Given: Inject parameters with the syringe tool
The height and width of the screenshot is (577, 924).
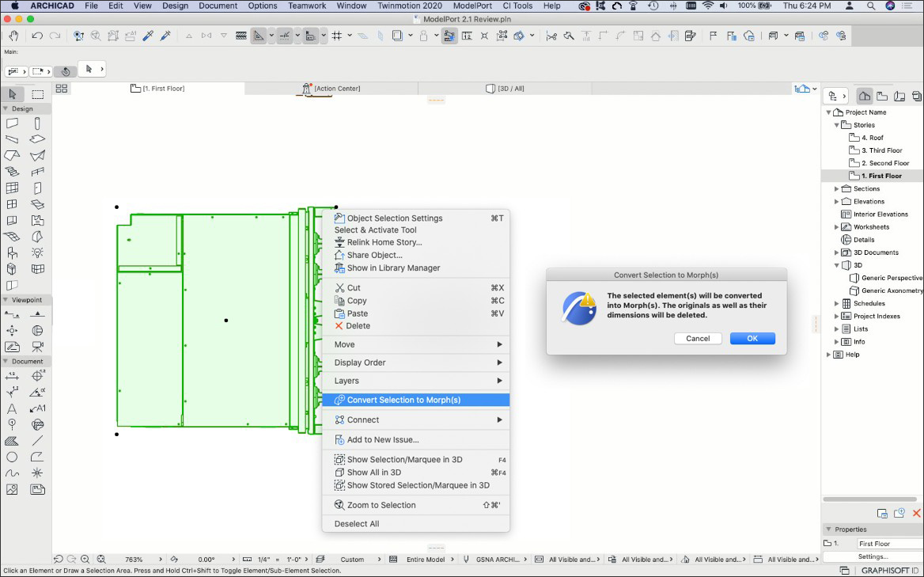Looking at the screenshot, I should pos(165,36).
